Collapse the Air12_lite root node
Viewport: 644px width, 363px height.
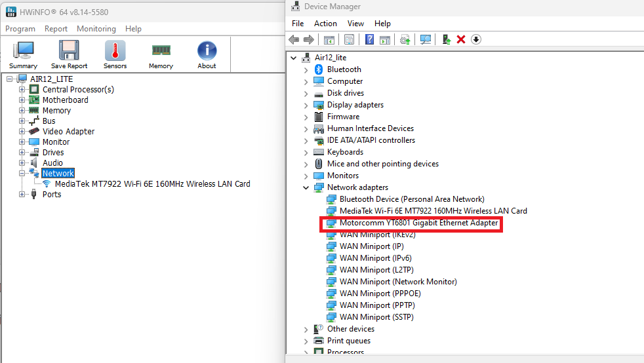click(x=293, y=58)
